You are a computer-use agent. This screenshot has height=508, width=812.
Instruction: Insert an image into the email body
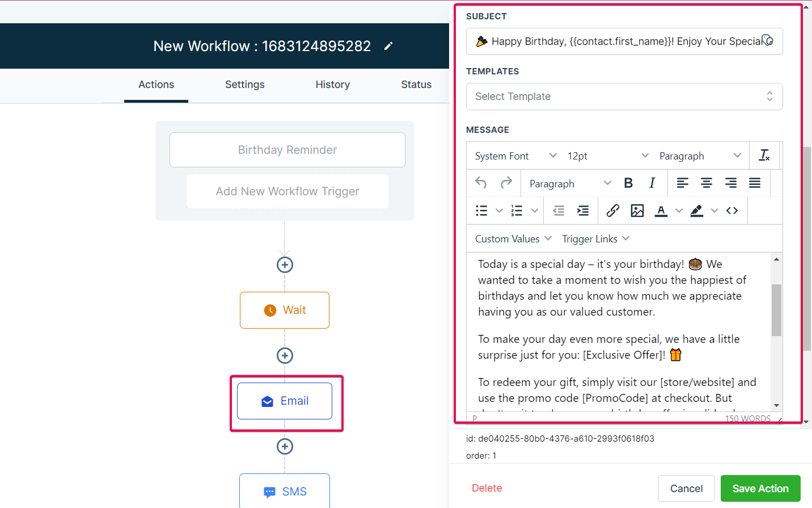(637, 210)
